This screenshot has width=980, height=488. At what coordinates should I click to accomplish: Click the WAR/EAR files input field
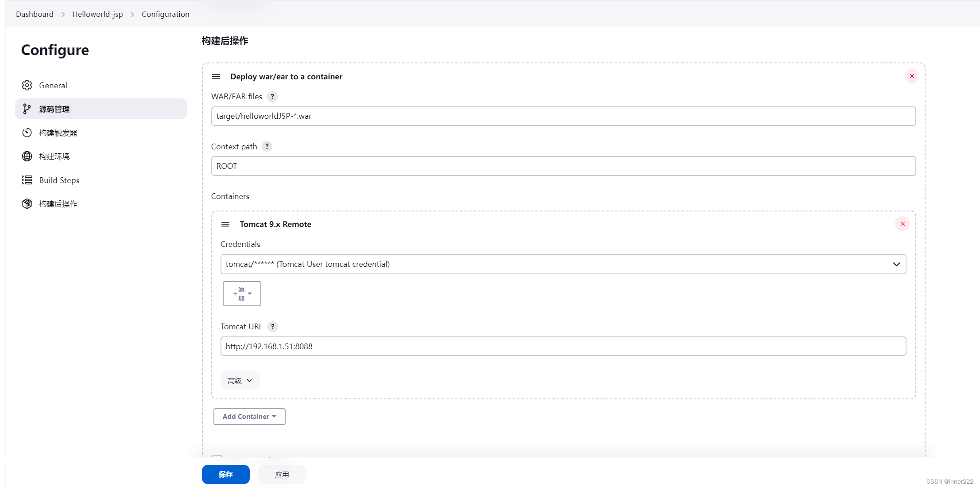564,116
